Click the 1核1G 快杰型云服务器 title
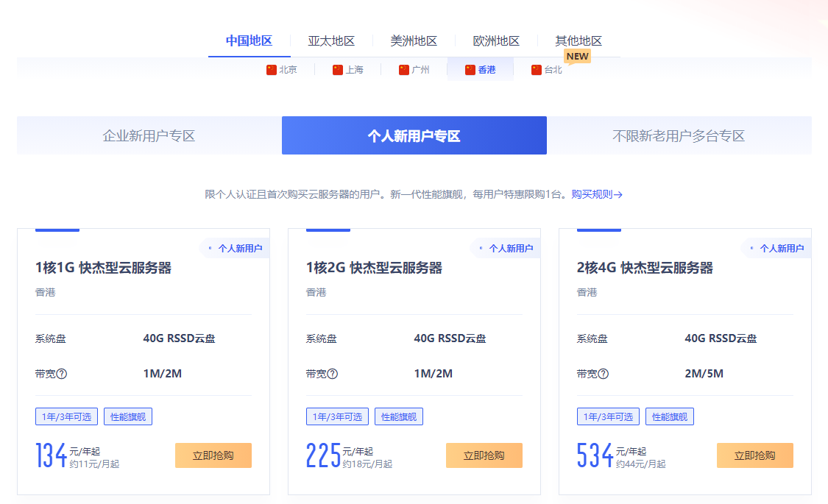This screenshot has height=504, width=828. coord(104,268)
